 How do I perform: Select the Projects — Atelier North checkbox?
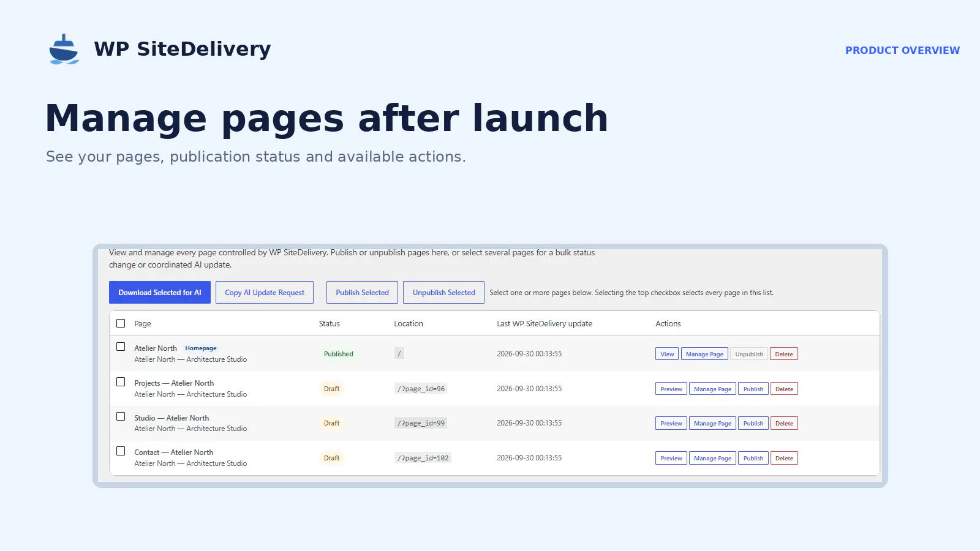[121, 381]
